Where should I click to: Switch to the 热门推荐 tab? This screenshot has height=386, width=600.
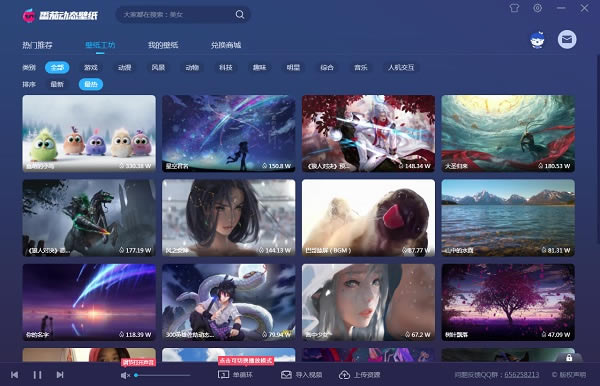(x=37, y=45)
